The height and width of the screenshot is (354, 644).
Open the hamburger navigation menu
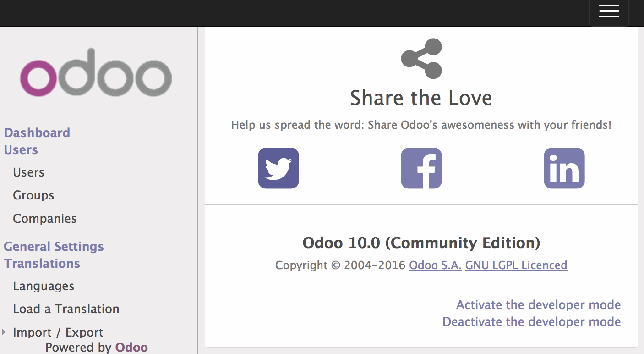[x=609, y=11]
